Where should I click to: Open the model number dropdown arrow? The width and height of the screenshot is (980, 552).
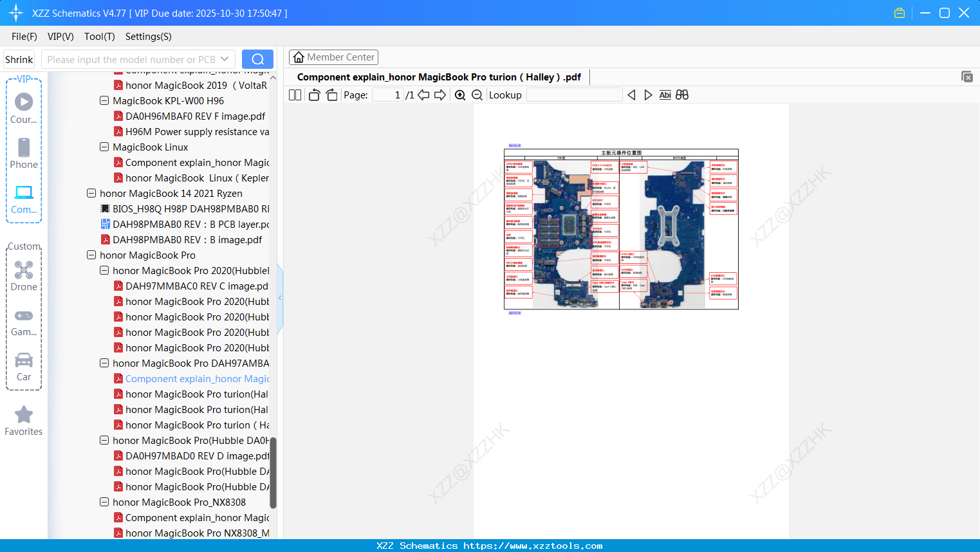[225, 59]
